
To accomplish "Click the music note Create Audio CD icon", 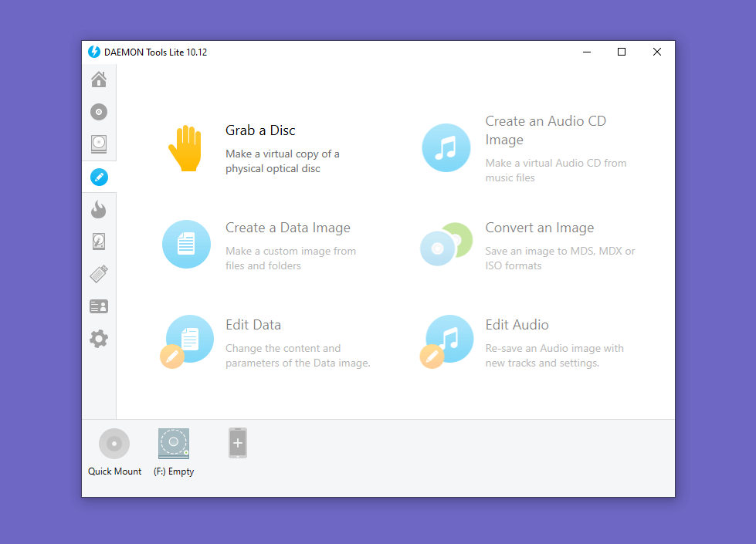I will pyautogui.click(x=446, y=148).
